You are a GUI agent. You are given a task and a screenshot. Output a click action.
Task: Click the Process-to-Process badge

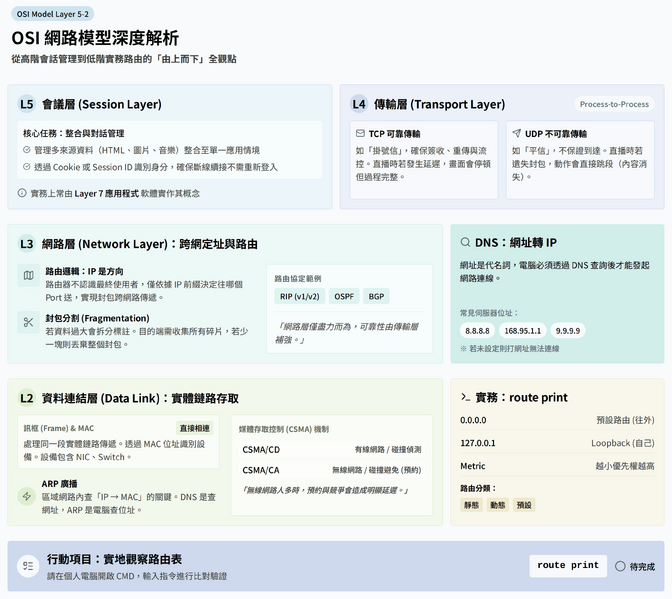(614, 104)
